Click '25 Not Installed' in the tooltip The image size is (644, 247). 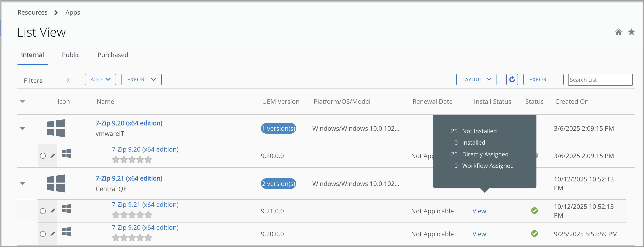click(x=474, y=131)
